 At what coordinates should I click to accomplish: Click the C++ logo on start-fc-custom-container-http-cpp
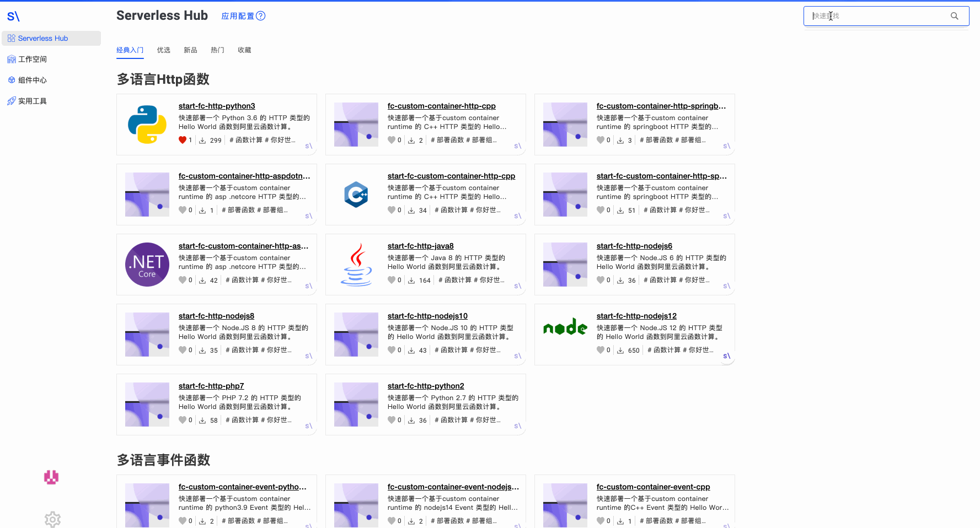[356, 195]
